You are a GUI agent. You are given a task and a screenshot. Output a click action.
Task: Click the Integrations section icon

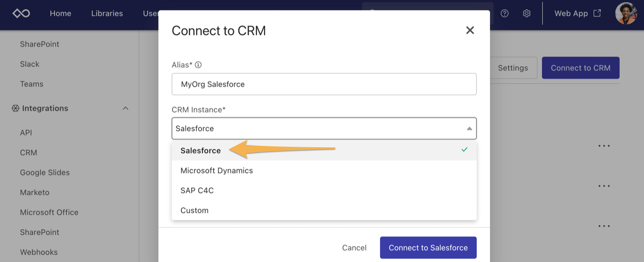coord(16,108)
